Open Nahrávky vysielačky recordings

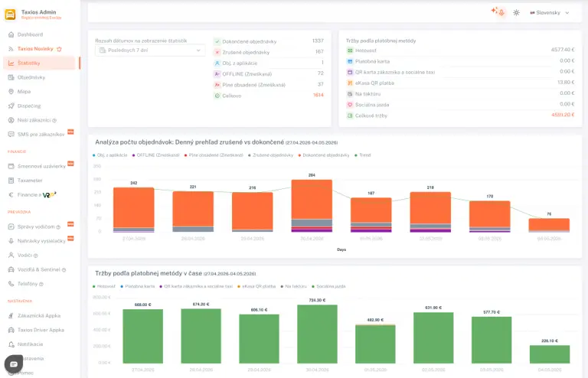pos(41,241)
